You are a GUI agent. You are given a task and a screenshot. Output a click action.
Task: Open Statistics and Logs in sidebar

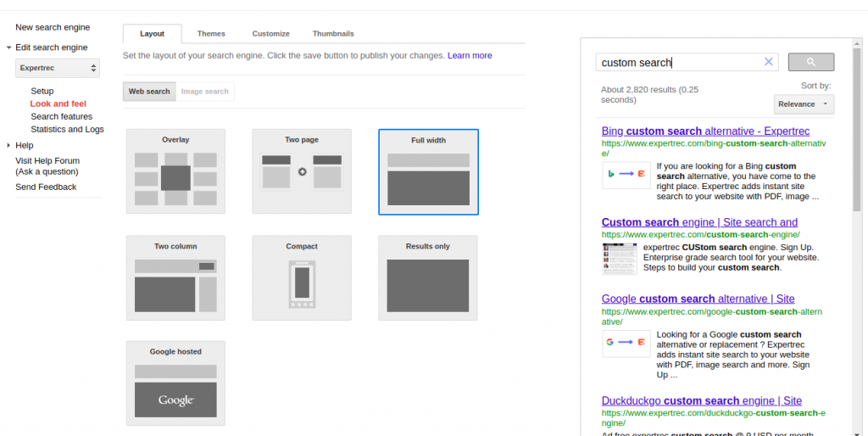(x=68, y=129)
